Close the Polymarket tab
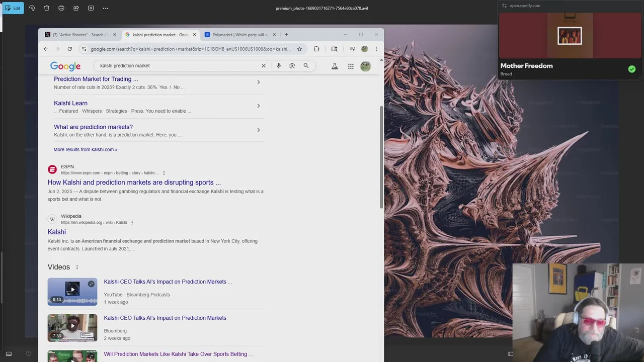Screen dimensions: 644x362 [274, 35]
